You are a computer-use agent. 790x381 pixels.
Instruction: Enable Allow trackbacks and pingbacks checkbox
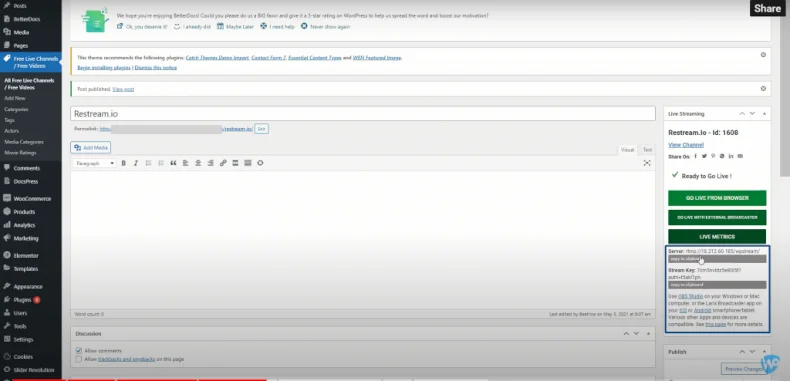[78, 359]
